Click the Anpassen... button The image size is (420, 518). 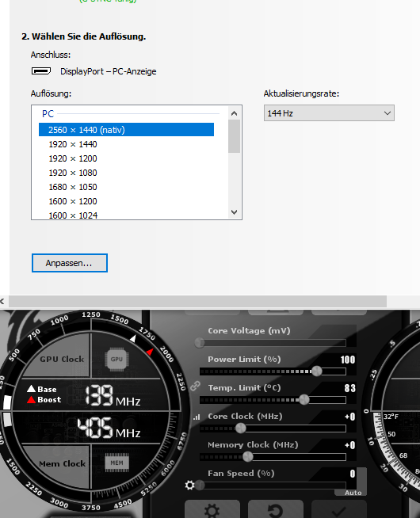tap(70, 263)
